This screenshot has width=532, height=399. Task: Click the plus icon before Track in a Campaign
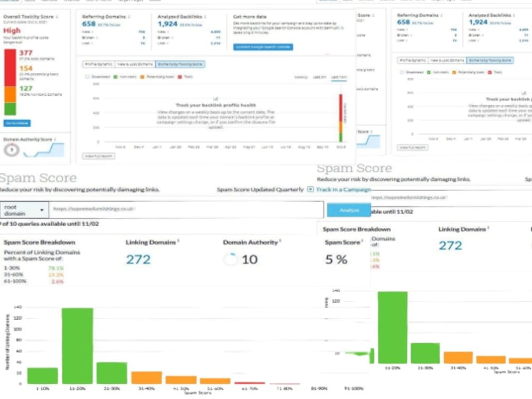point(310,189)
